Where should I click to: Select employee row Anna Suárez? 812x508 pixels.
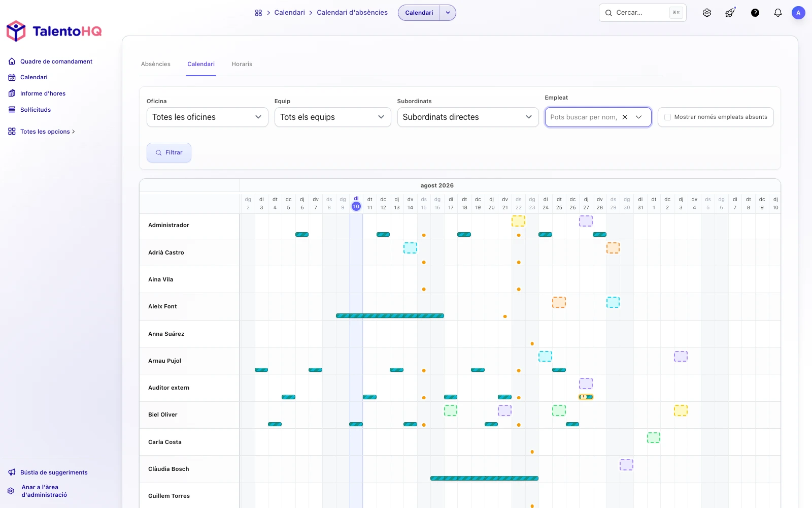point(166,334)
